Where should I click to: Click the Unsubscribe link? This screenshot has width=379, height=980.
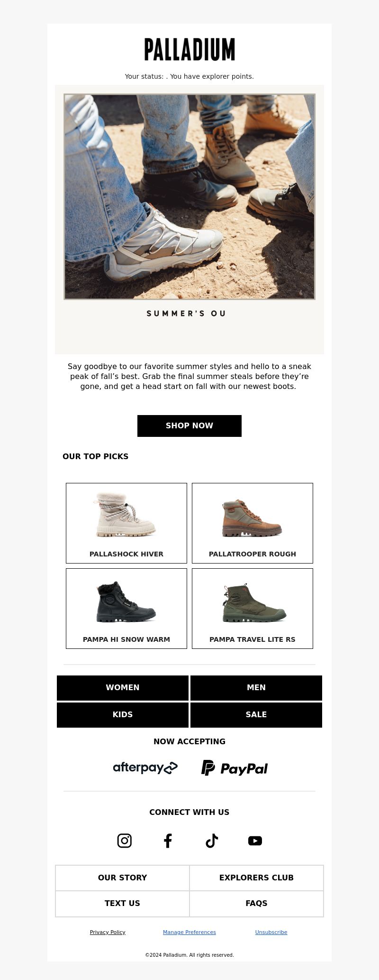(x=271, y=932)
